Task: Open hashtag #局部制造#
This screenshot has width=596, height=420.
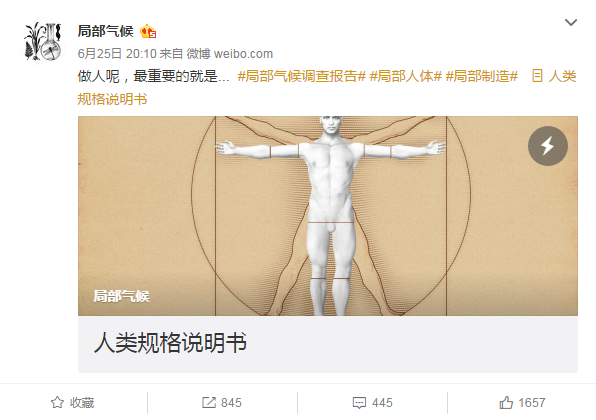Action: (x=481, y=76)
